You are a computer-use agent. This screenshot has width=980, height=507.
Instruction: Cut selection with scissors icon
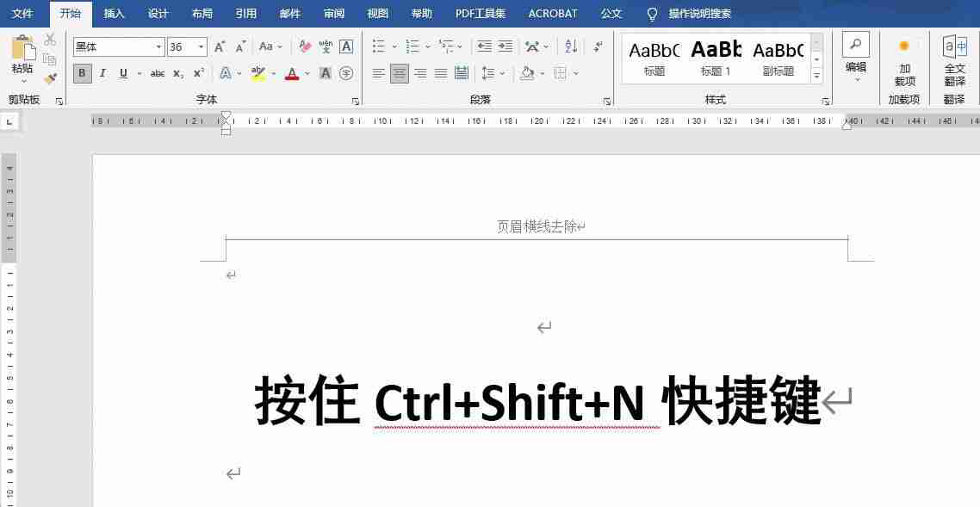pos(50,40)
